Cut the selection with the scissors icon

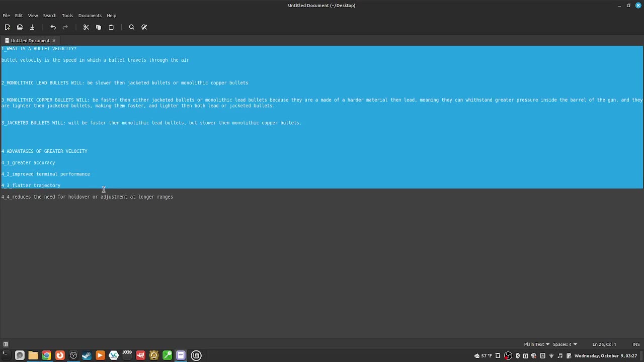pyautogui.click(x=86, y=27)
